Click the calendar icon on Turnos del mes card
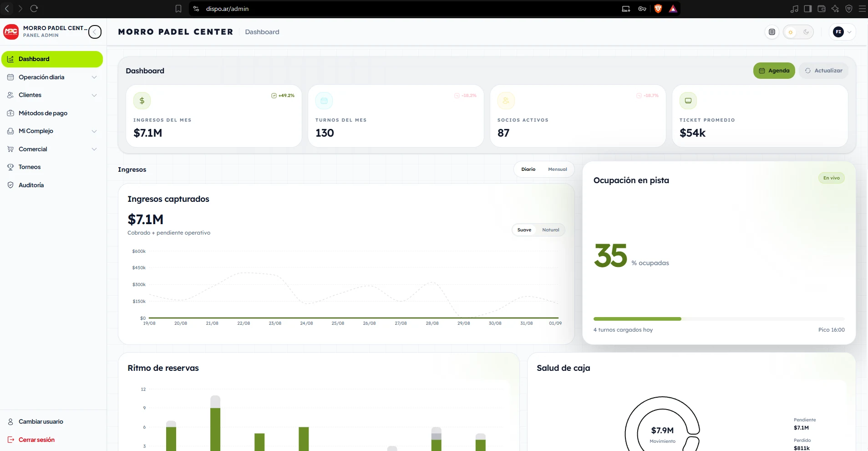This screenshot has height=451, width=868. click(324, 101)
